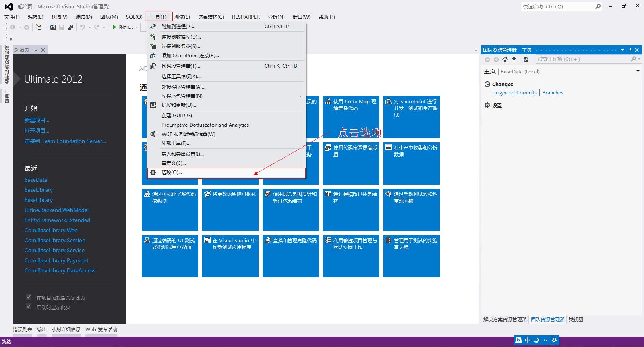Image resolution: width=644 pixels, height=347 pixels.
Task: Open recent project Jufine.Backend.WebModel
Action: point(56,210)
